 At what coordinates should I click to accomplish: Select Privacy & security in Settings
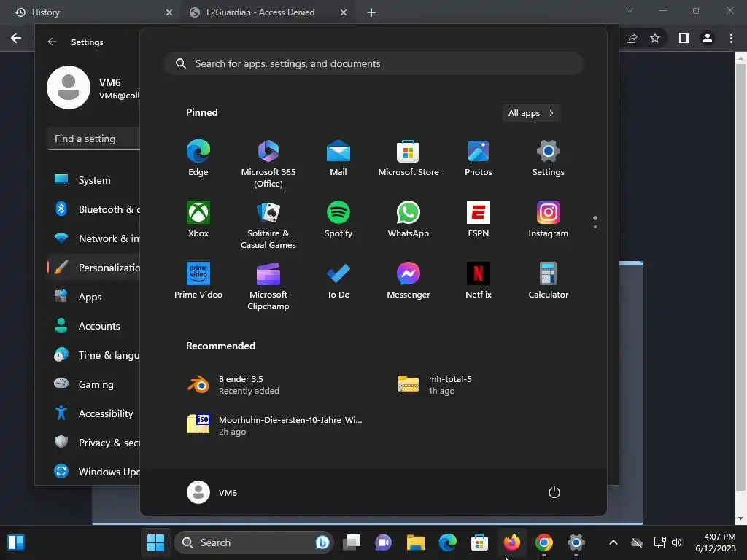94,443
